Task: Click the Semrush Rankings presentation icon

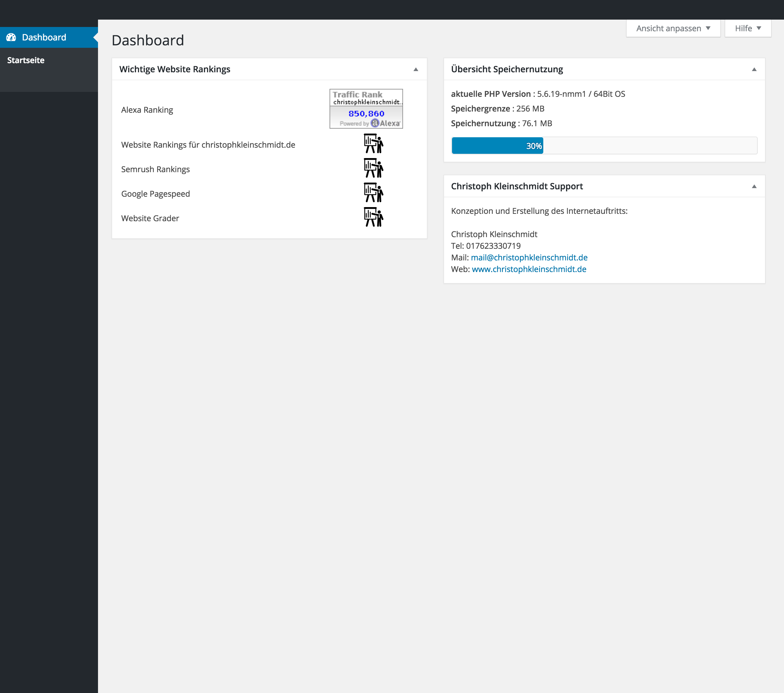Action: pos(373,168)
